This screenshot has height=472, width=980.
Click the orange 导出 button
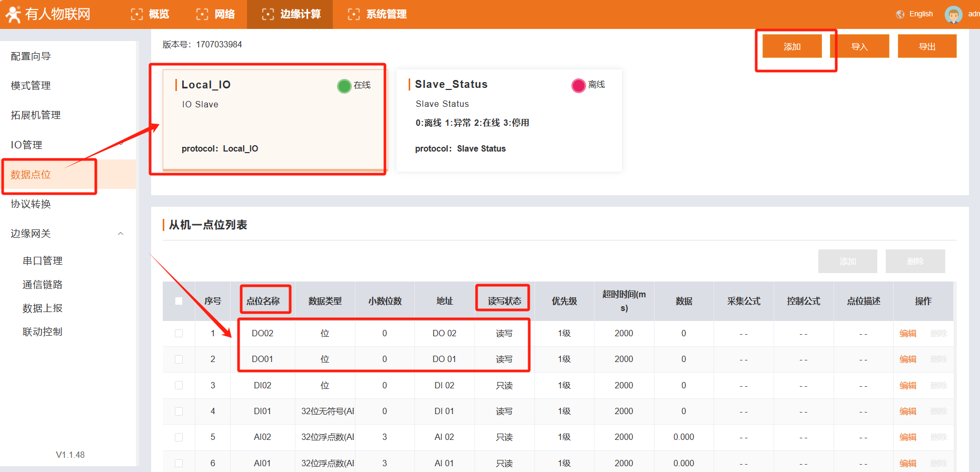coord(927,46)
